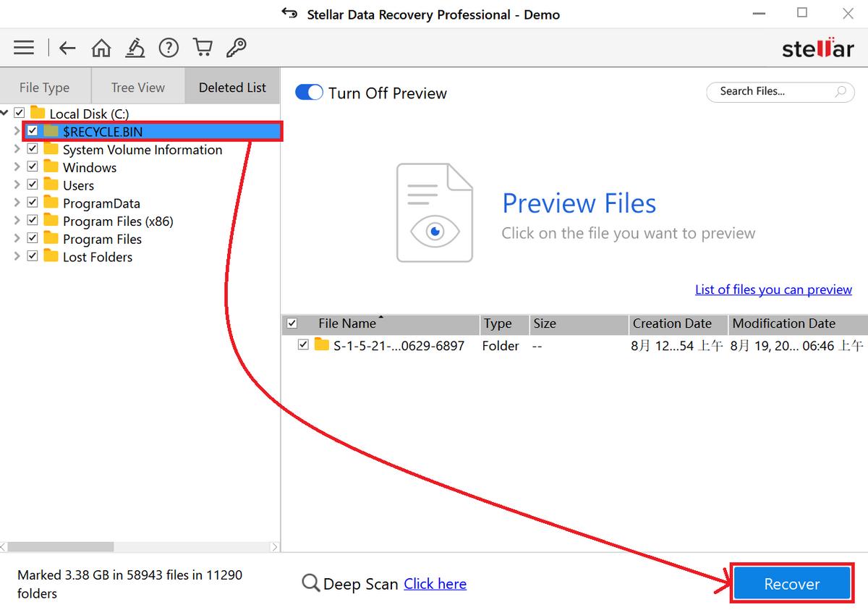The width and height of the screenshot is (868, 610).
Task: Open activation with the key icon
Action: pos(236,48)
